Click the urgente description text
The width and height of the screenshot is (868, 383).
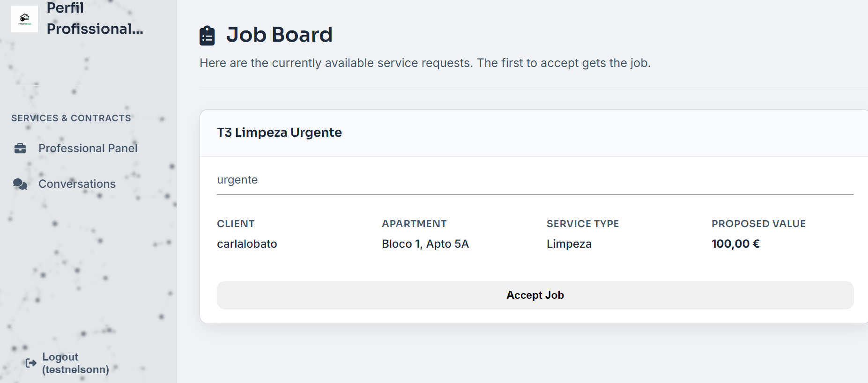pyautogui.click(x=237, y=180)
